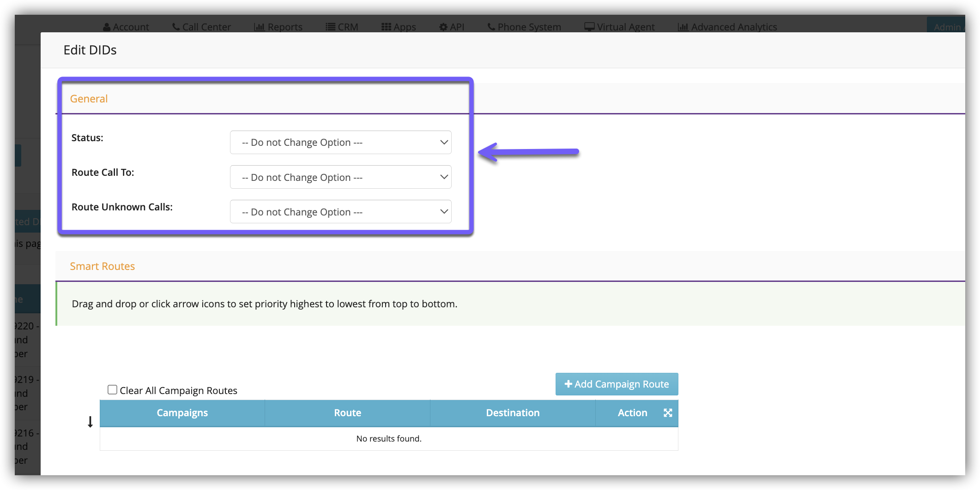Screen dimensions: 980x490
Task: Click the Reports bar chart icon
Action: (259, 27)
